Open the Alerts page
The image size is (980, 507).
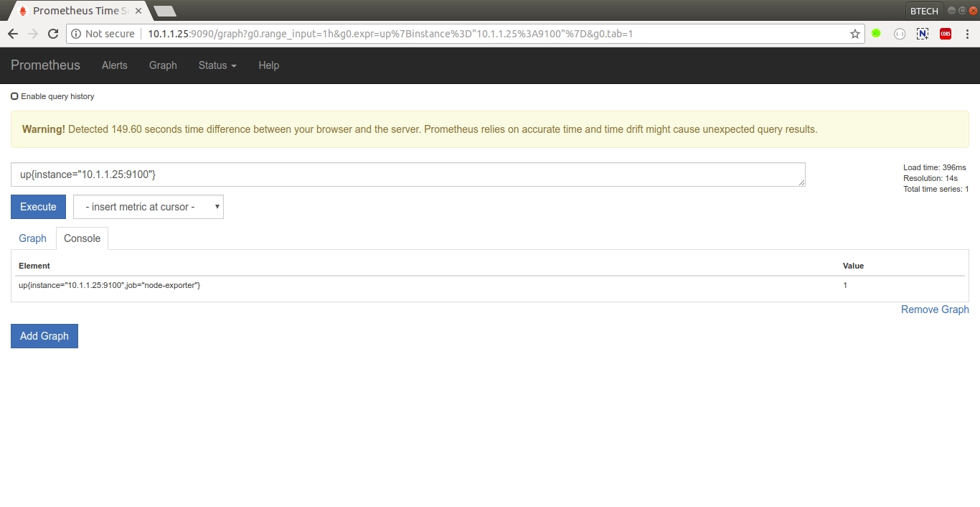tap(115, 65)
